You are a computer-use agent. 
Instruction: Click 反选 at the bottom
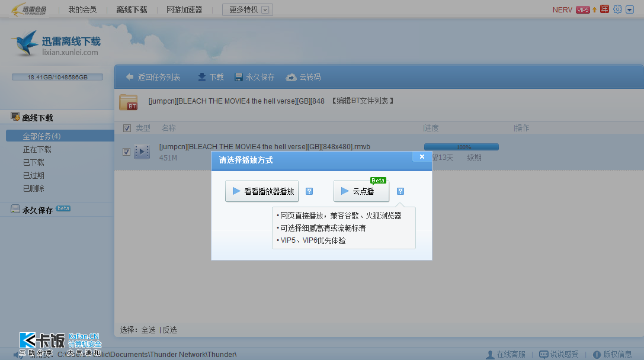pyautogui.click(x=169, y=330)
